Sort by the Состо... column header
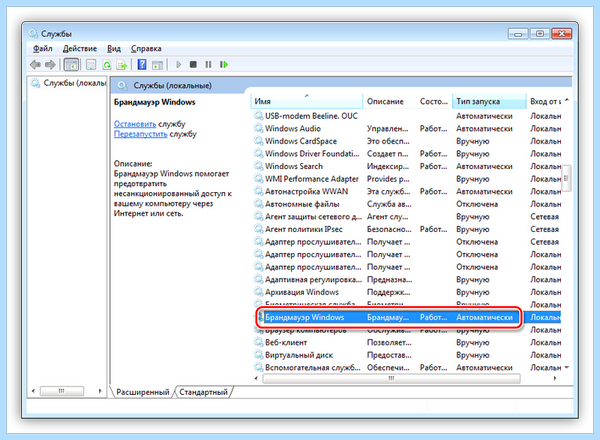 [434, 101]
